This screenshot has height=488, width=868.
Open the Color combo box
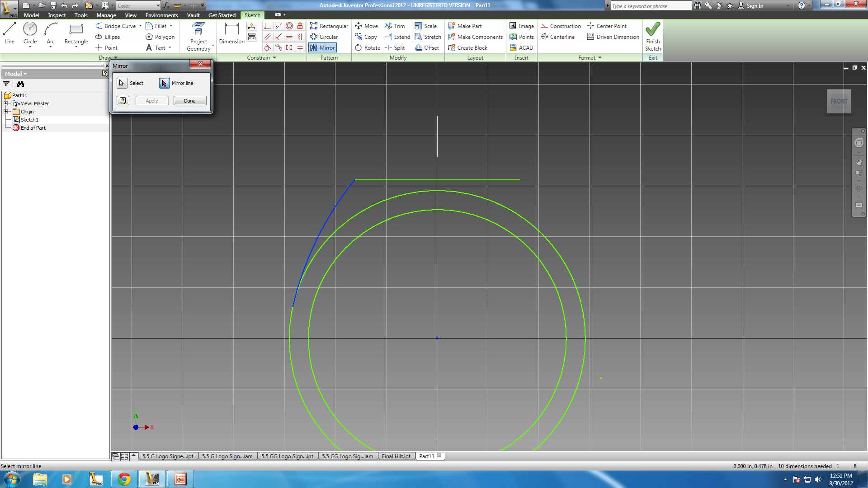coord(138,5)
